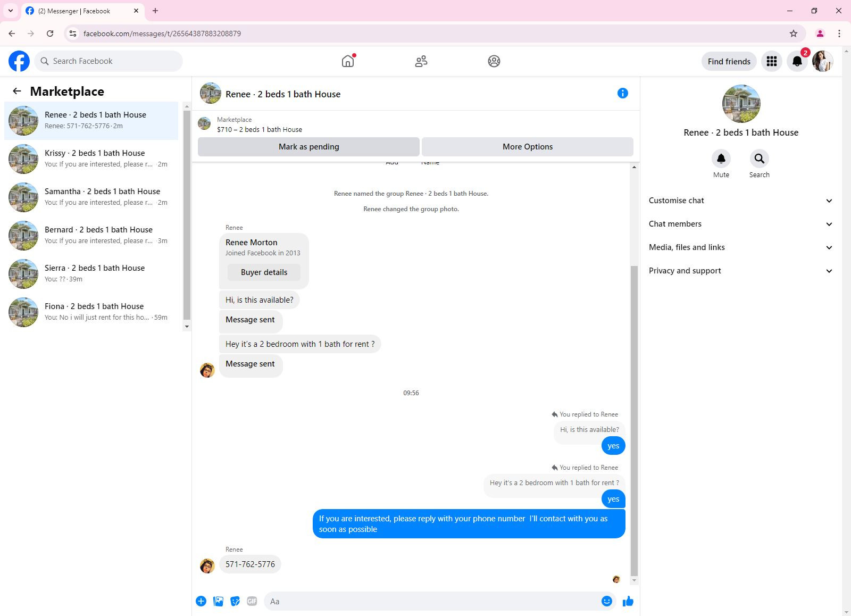Open the Chrome three-dot menu
The image size is (851, 616).
click(x=839, y=34)
